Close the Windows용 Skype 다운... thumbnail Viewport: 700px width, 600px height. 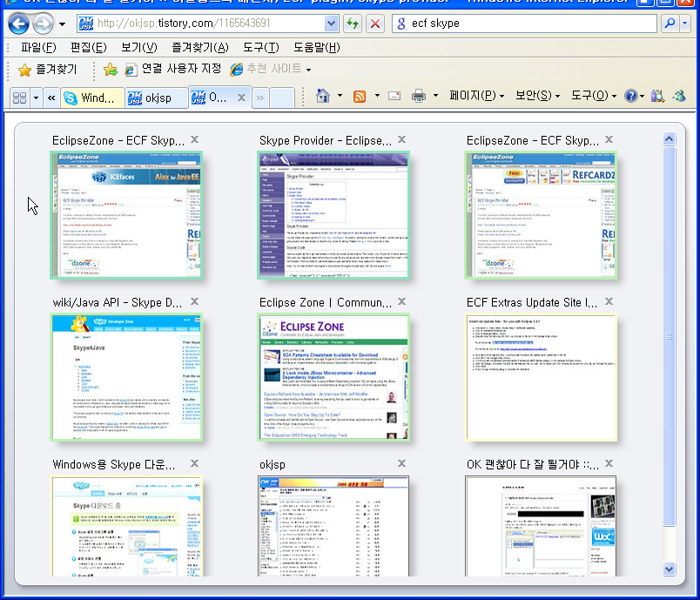tap(194, 464)
